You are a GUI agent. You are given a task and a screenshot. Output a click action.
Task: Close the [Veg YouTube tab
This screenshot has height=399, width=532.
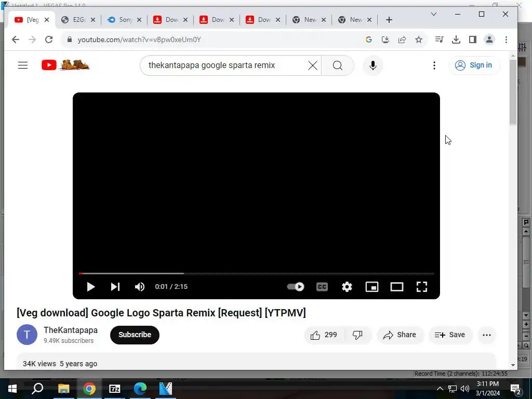47,20
